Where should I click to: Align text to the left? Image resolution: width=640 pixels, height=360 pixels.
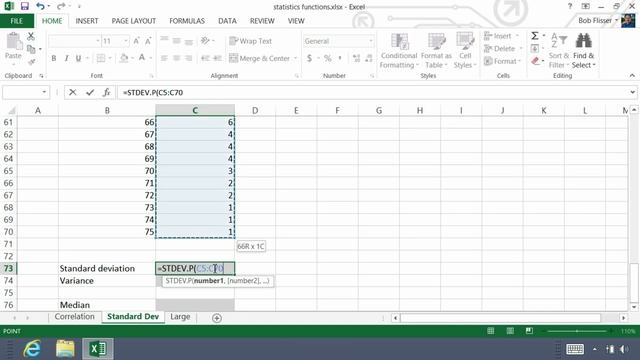click(x=164, y=58)
